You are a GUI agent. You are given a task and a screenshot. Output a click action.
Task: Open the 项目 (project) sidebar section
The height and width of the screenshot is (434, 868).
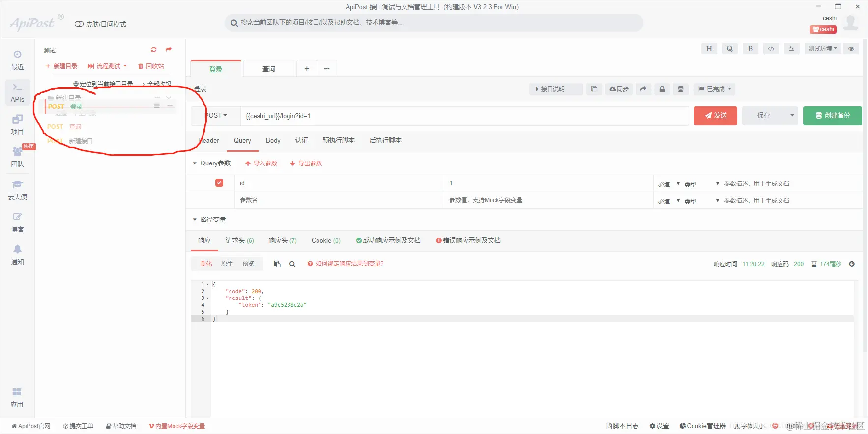tap(17, 125)
